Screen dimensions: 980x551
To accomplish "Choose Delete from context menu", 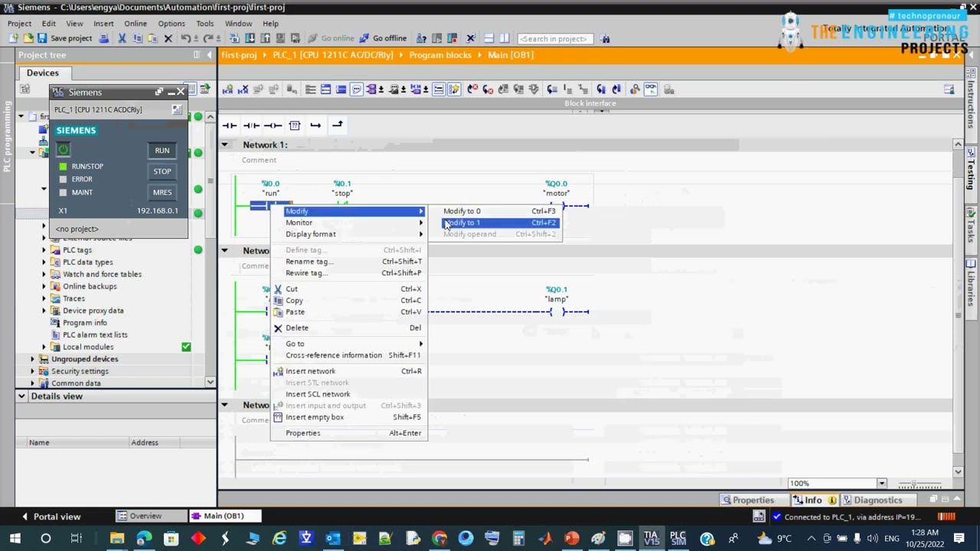I will pyautogui.click(x=348, y=328).
